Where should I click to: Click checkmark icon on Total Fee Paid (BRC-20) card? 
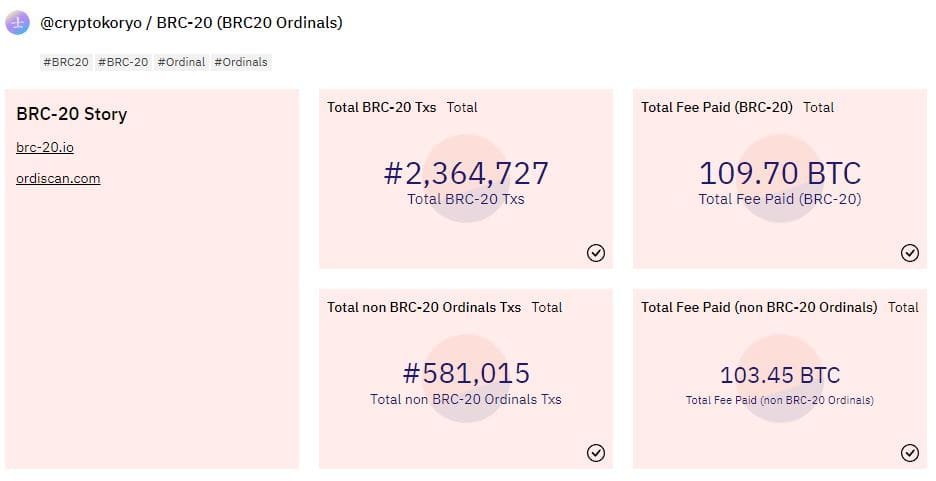click(x=910, y=253)
